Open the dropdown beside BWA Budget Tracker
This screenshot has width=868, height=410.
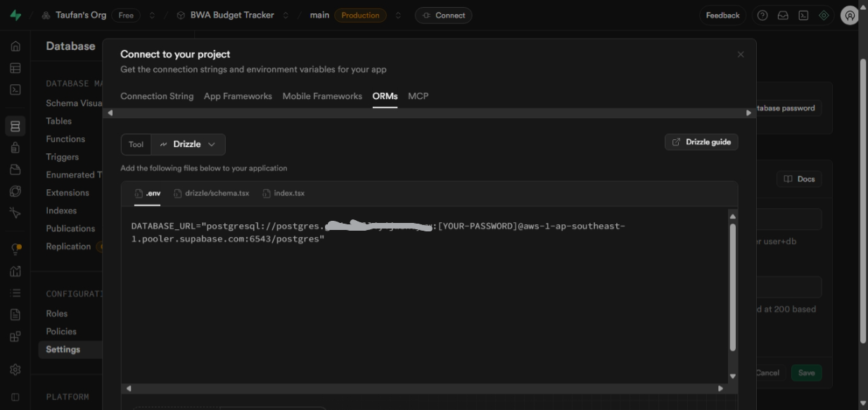286,15
